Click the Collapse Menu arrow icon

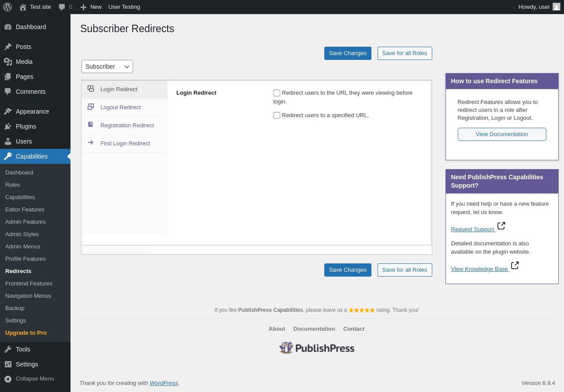(8, 379)
